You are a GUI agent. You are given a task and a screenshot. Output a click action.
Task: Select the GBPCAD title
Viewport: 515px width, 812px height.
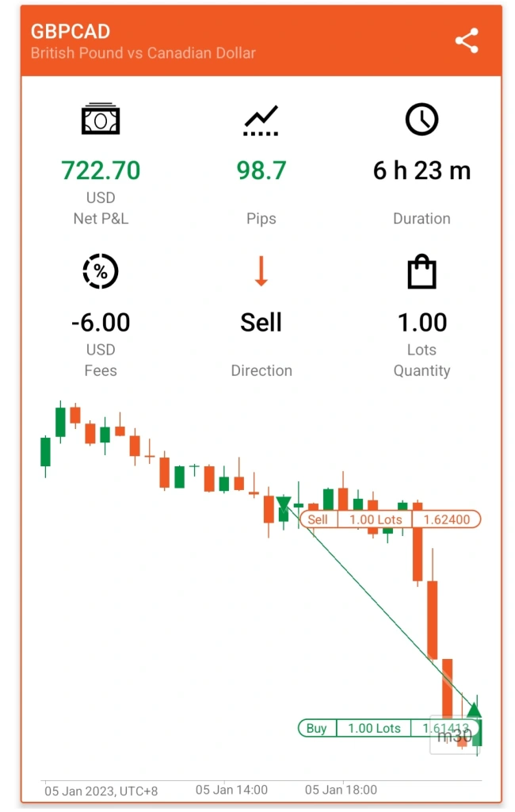click(x=71, y=32)
